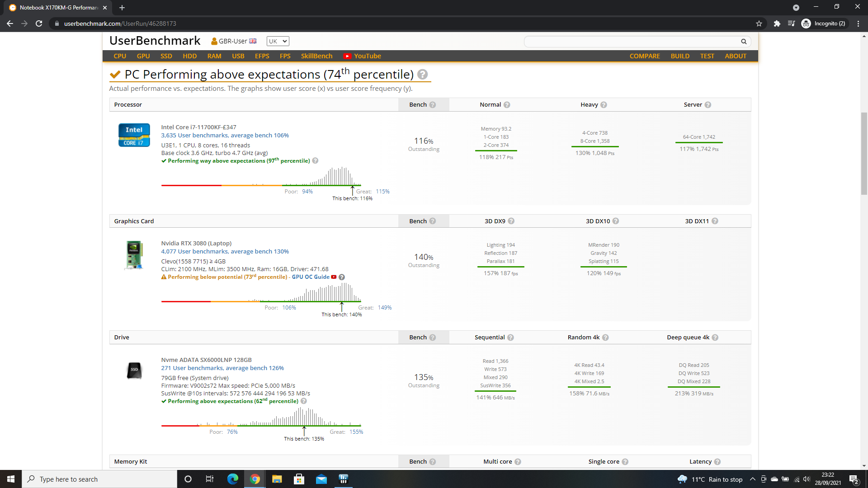Open Incognito profile button
Screen dimensions: 868x488
pos(823,23)
